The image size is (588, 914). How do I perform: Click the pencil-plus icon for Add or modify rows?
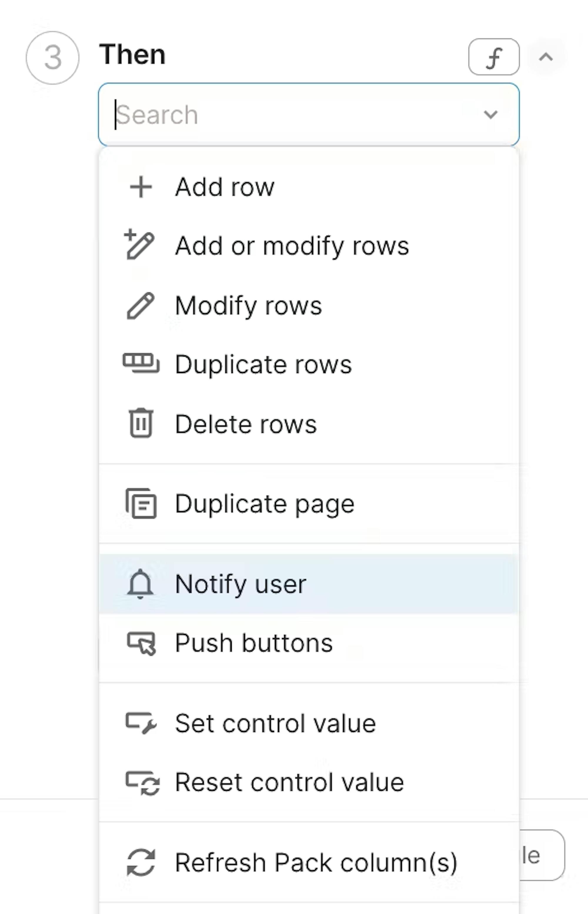click(x=139, y=245)
